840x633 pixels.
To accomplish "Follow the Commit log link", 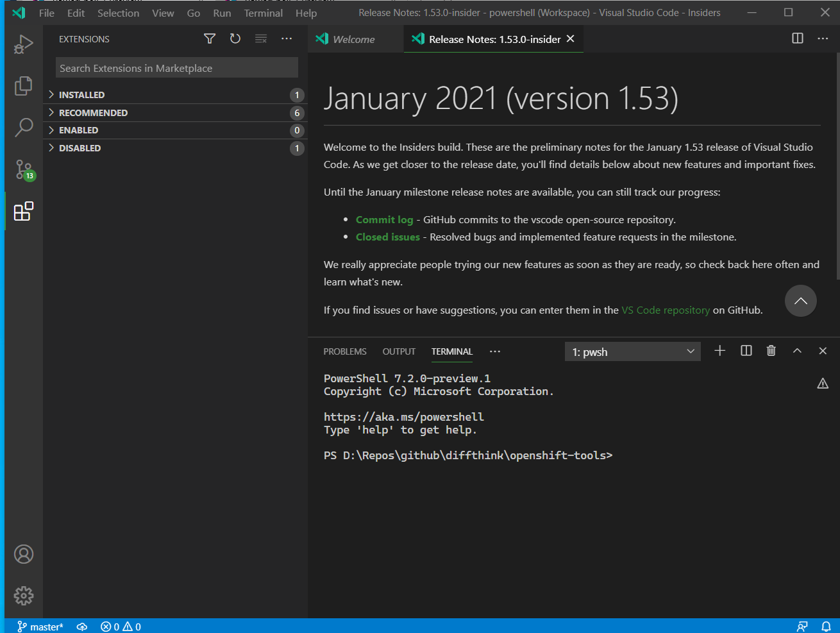I will tap(384, 219).
